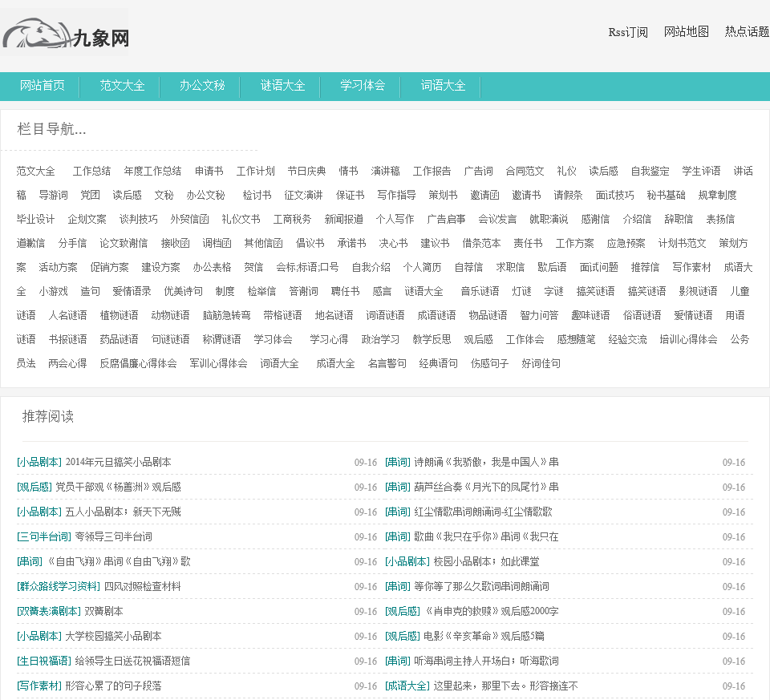Open the 个人简历 category link
This screenshot has width=770, height=700.
tap(423, 267)
